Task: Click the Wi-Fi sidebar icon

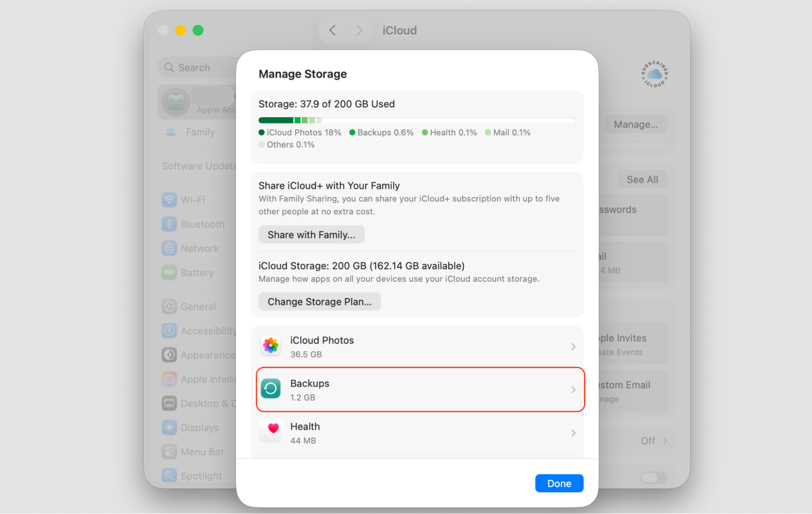Action: [x=169, y=200]
